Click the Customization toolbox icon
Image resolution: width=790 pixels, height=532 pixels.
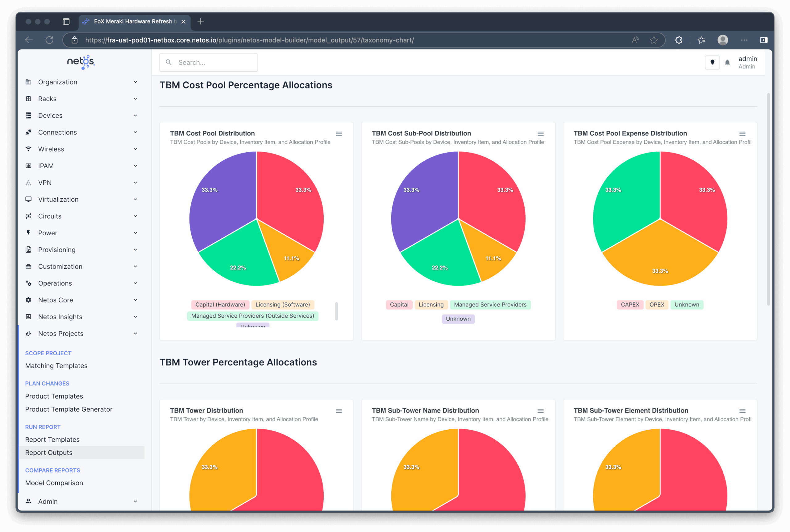click(28, 266)
